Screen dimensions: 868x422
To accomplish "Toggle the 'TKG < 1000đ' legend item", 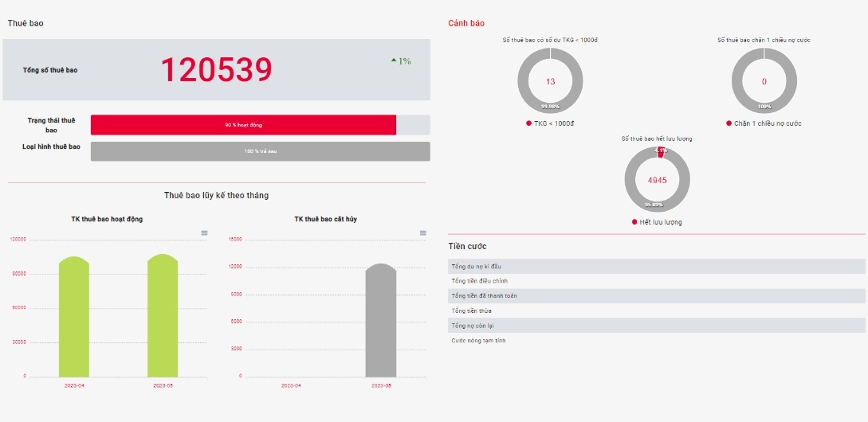I will coord(550,123).
